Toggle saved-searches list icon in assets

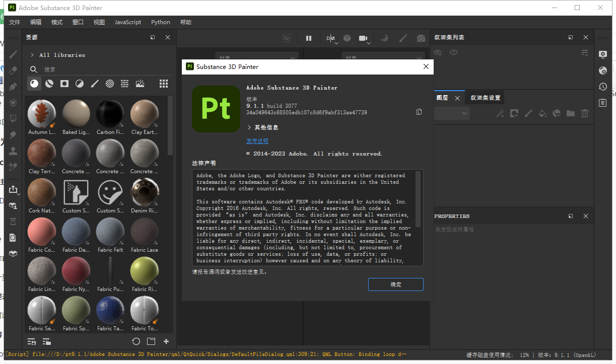pyautogui.click(x=32, y=341)
